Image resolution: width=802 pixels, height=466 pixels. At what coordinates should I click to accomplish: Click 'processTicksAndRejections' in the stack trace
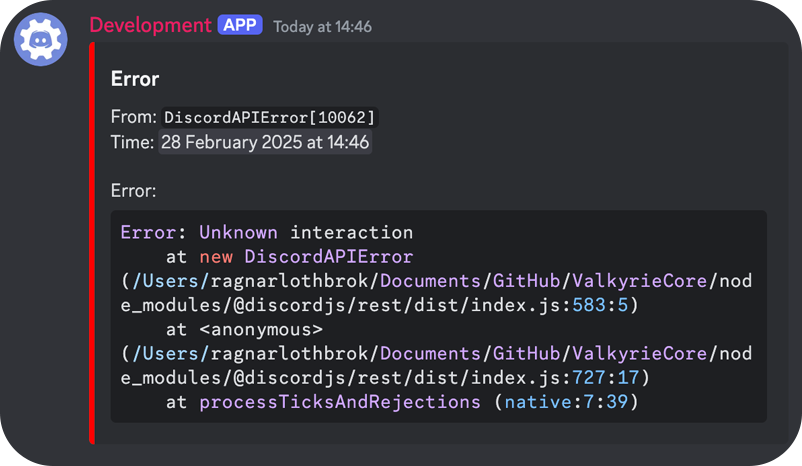tap(340, 402)
